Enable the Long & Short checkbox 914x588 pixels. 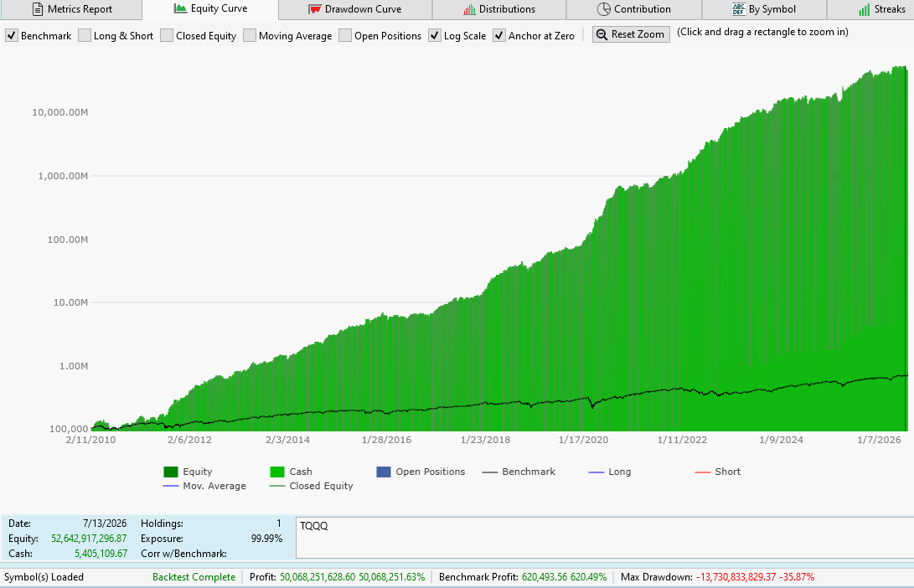[x=85, y=35]
